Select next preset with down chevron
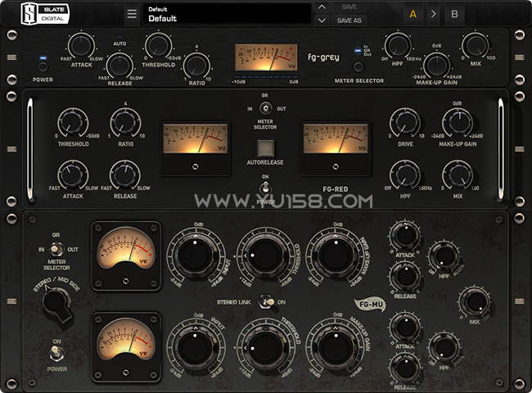Viewport: 532px width, 393px height. (x=322, y=20)
